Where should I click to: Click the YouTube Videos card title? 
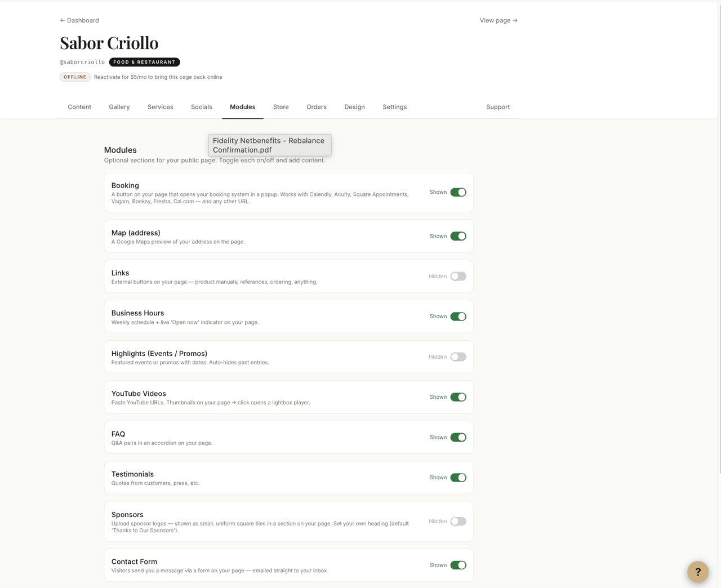(x=139, y=394)
